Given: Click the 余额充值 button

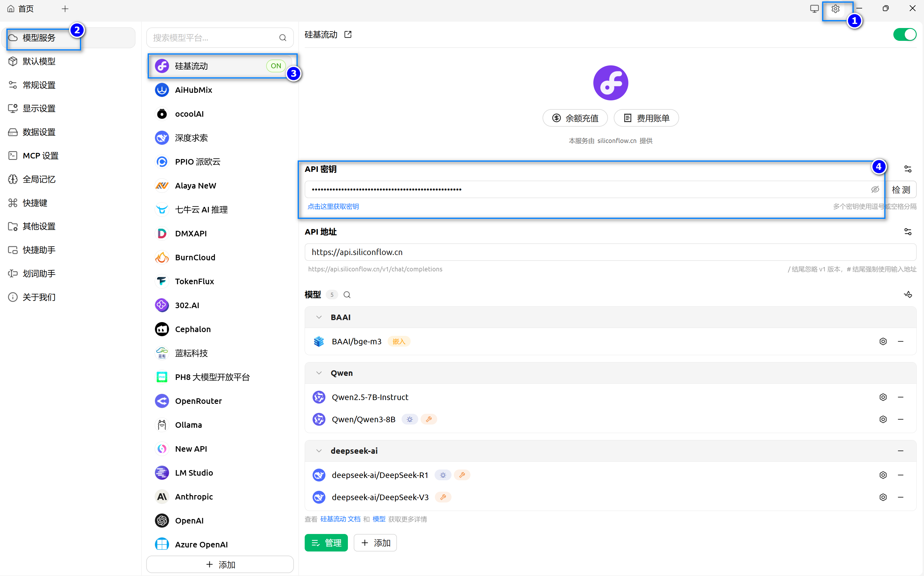Looking at the screenshot, I should tap(575, 118).
